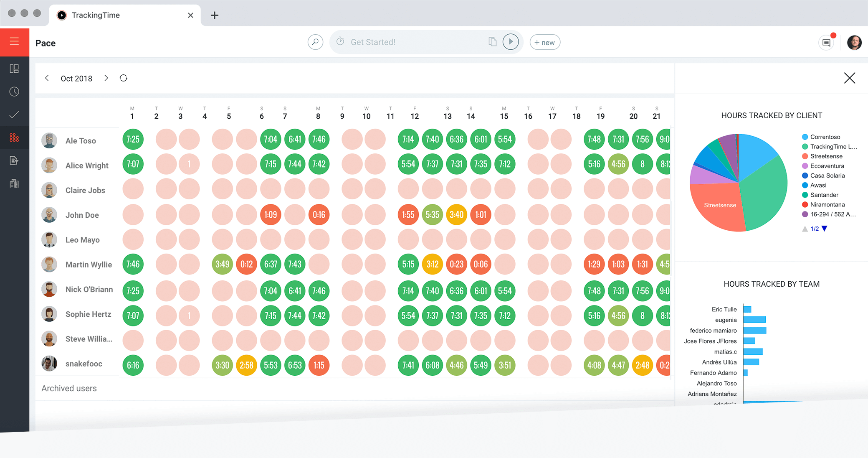Toggle Niramontana legend entry
The height and width of the screenshot is (458, 868).
point(824,204)
